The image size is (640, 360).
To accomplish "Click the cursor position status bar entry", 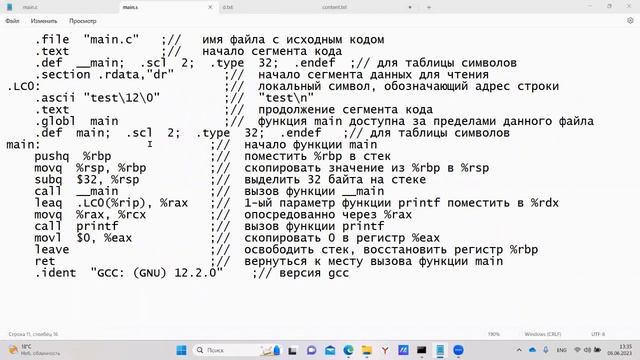I will [x=33, y=334].
